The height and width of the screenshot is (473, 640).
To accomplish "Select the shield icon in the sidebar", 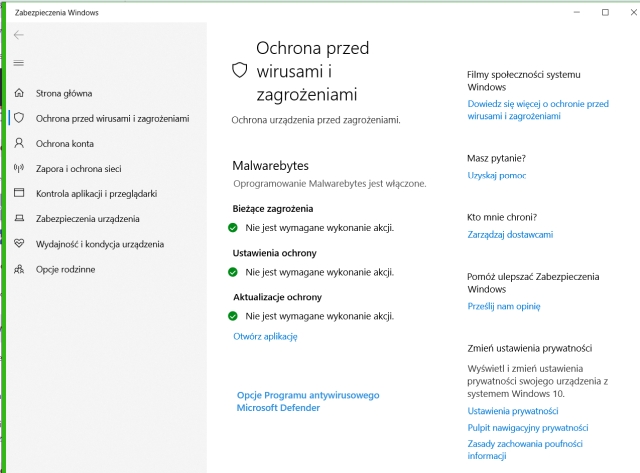I will click(19, 118).
